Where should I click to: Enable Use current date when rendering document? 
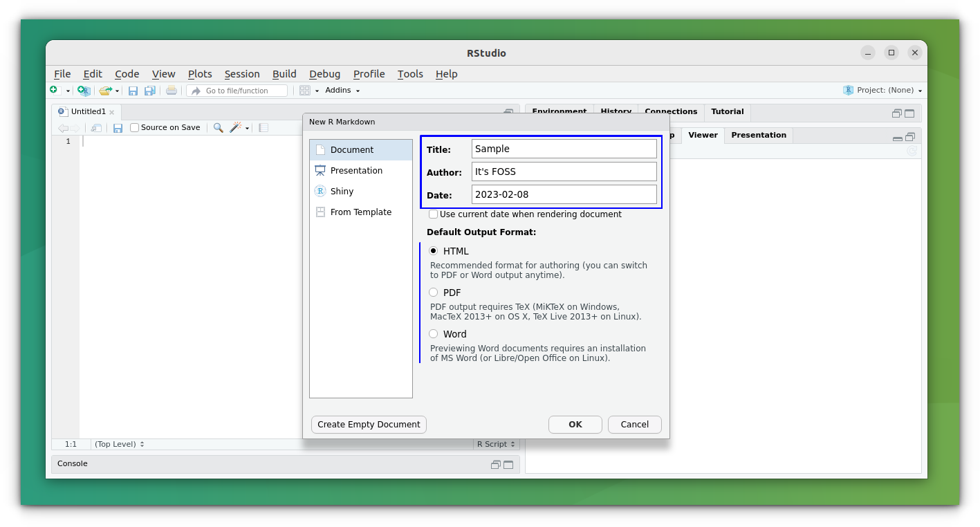point(434,214)
